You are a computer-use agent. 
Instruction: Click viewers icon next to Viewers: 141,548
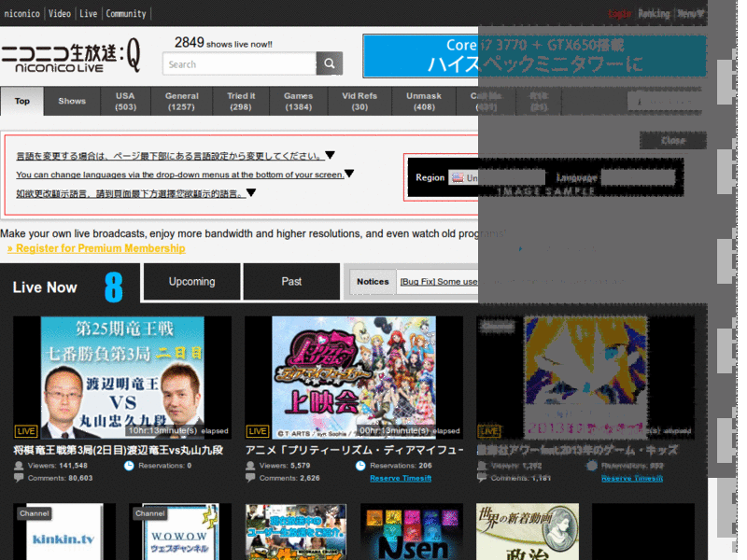(x=19, y=466)
